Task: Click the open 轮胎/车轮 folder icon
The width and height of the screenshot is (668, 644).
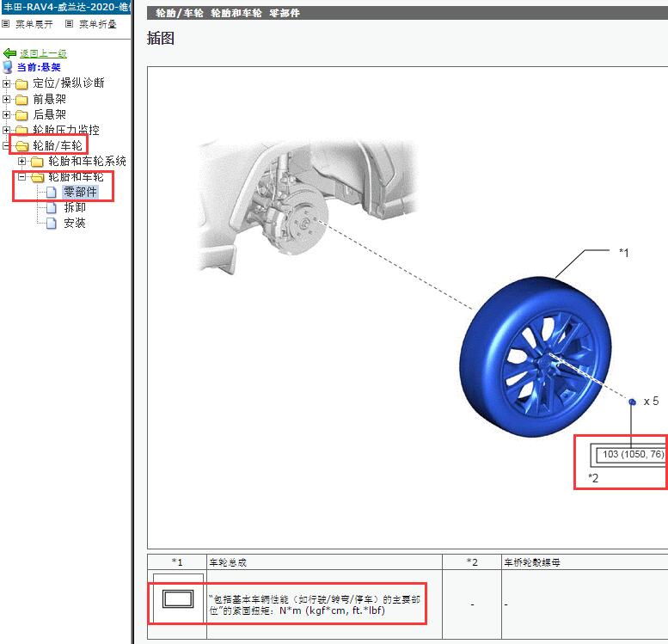Action: pos(21,146)
